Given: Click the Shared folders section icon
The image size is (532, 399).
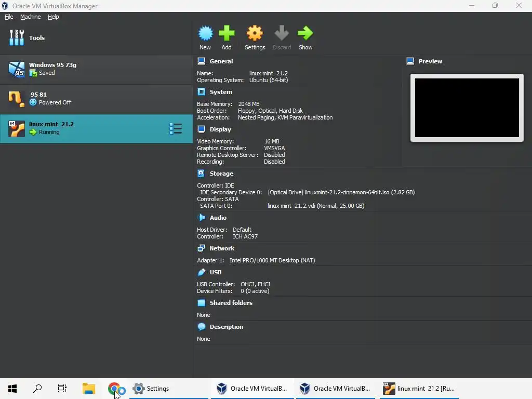Looking at the screenshot, I should pyautogui.click(x=201, y=303).
